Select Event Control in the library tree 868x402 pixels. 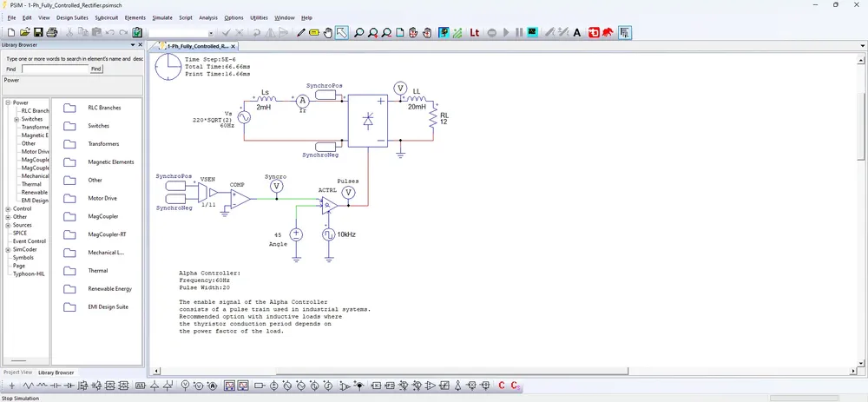30,241
